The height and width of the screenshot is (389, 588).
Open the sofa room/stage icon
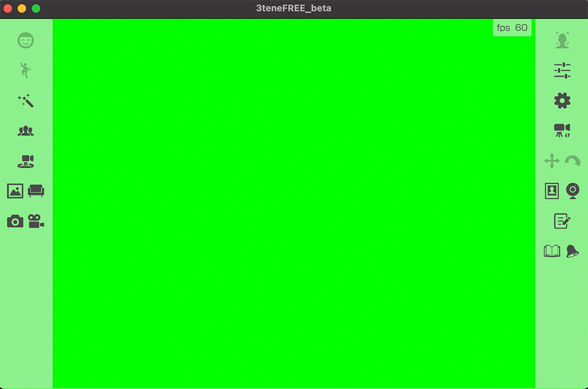pos(36,191)
